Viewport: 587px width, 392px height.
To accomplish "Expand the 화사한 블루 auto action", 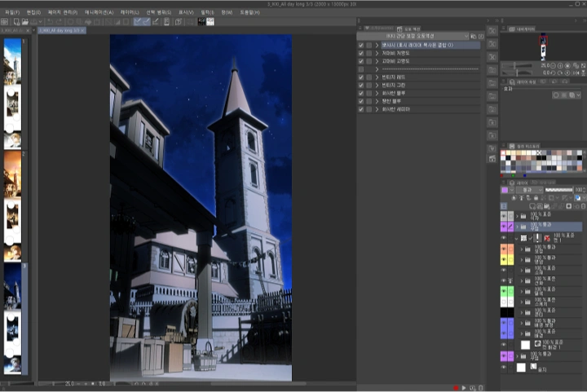I will click(377, 93).
